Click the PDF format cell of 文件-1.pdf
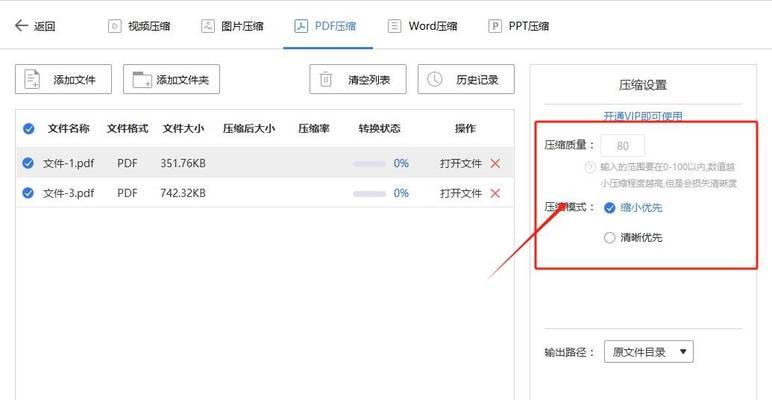772x400 pixels. 128,164
